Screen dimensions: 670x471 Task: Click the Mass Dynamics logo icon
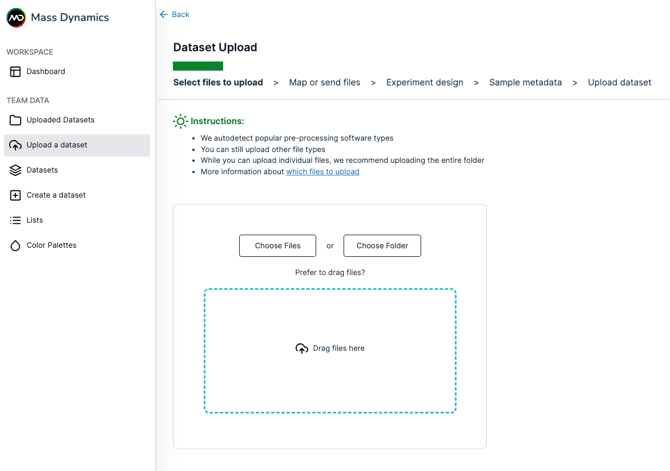coord(16,18)
